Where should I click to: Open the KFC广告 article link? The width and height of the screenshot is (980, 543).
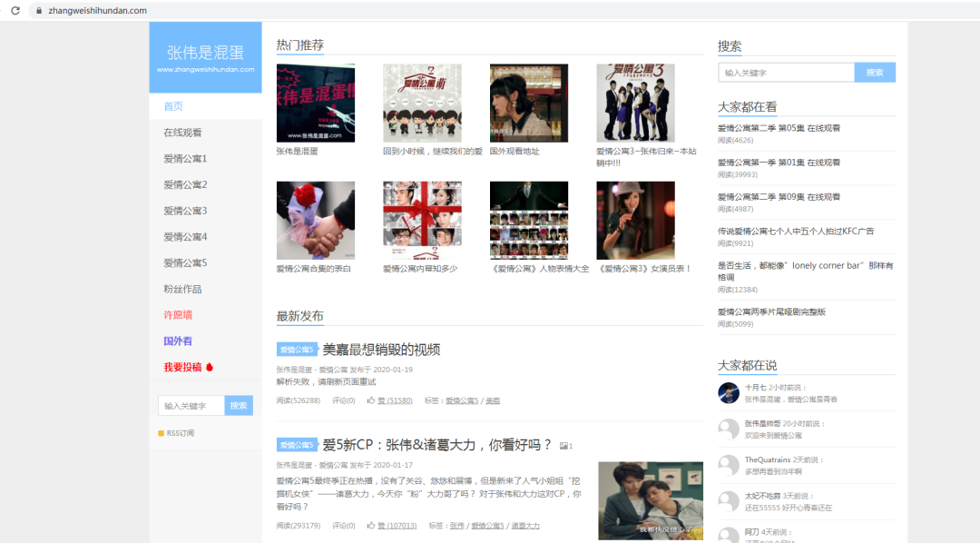click(x=796, y=231)
